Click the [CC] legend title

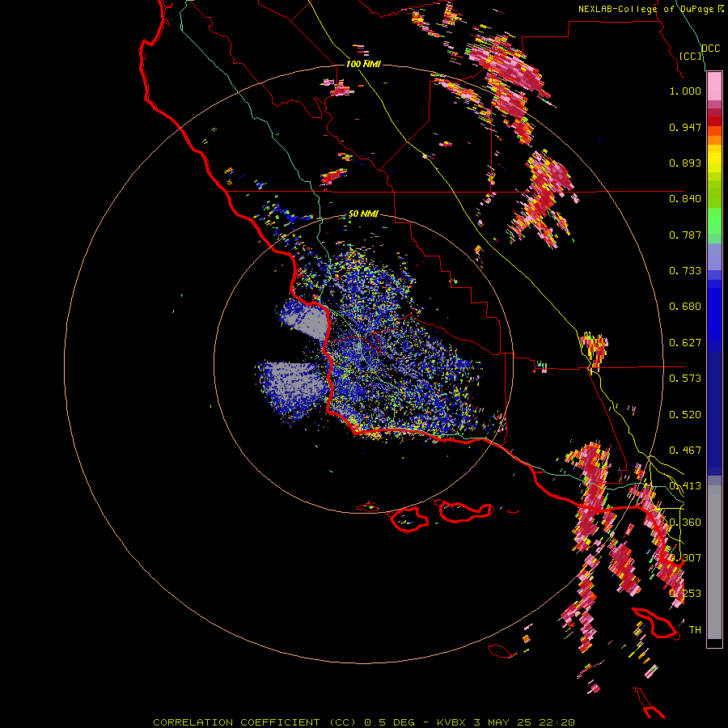coord(691,56)
